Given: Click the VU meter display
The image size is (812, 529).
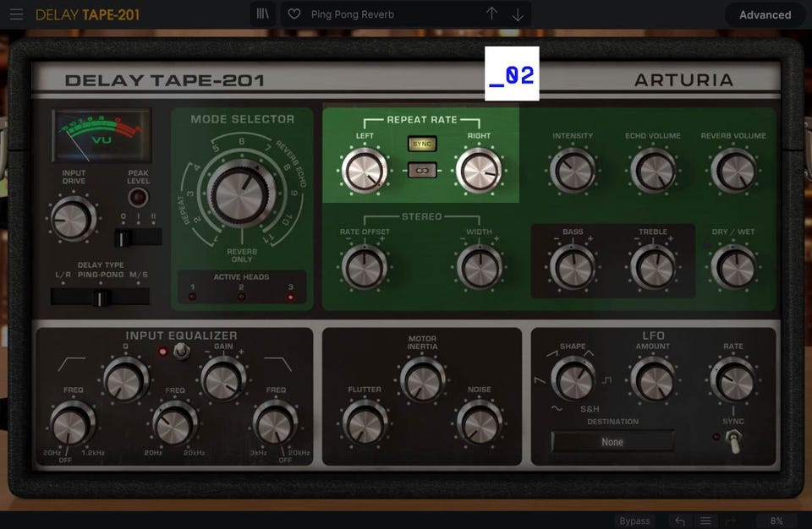Looking at the screenshot, I should [101, 135].
